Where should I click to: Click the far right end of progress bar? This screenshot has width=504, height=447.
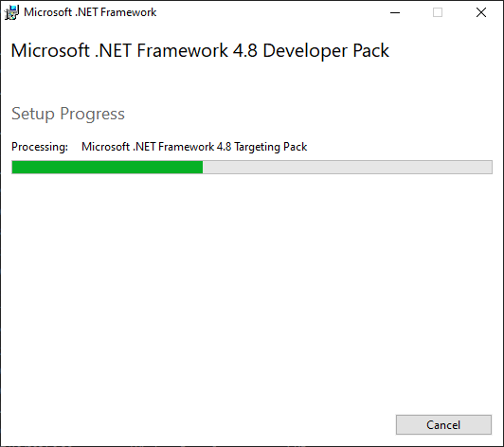(x=490, y=167)
